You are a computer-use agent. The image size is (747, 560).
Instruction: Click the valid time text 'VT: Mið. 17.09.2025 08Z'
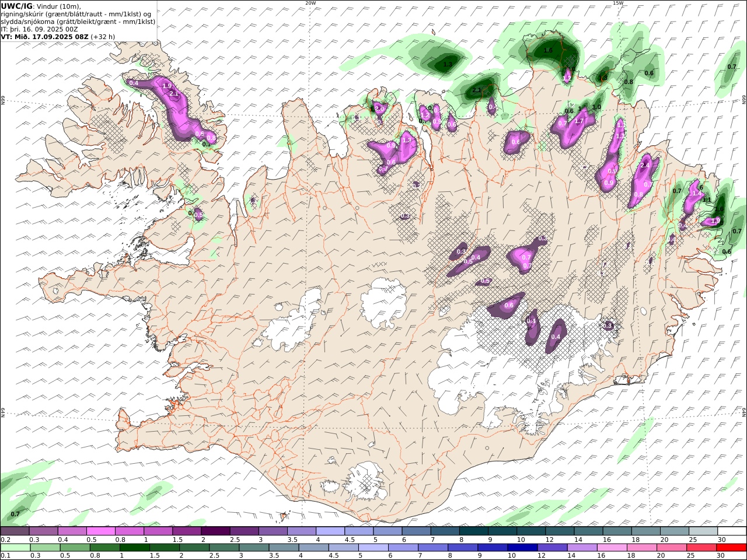(45, 36)
